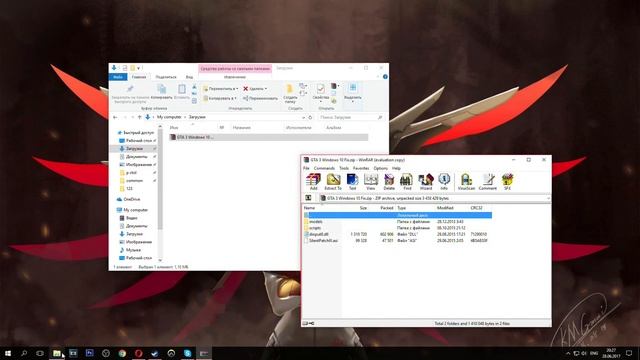
Task: Open Быстрый доступ in Explorer sidebar
Action: pos(138,133)
